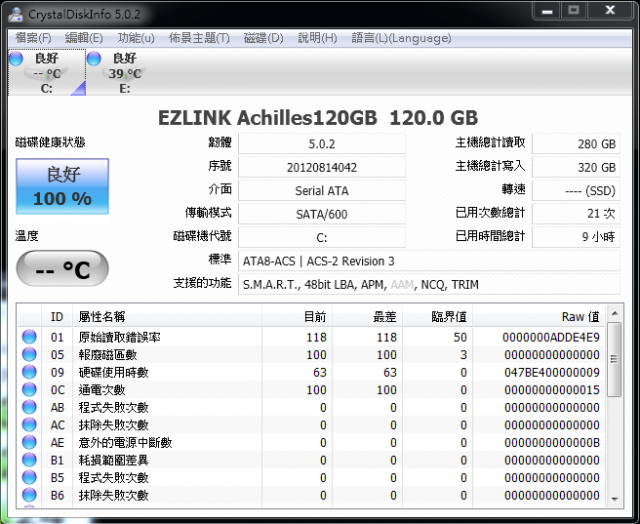
Task: Minimize the CrystalDiskInfo window
Action: click(x=547, y=10)
